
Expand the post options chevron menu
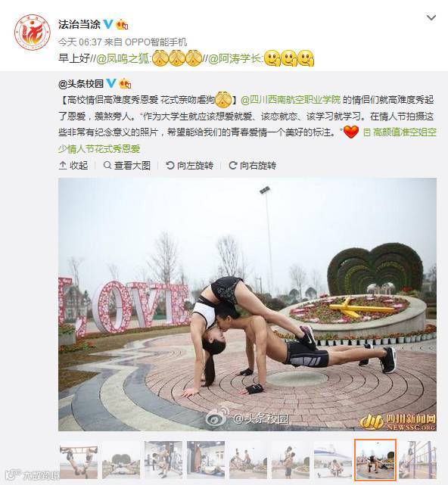(431, 17)
